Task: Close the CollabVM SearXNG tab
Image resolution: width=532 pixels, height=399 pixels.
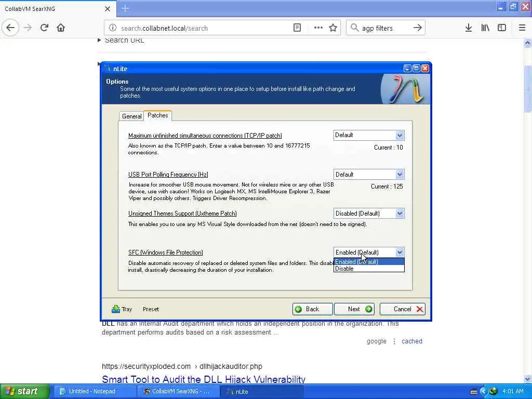Action: [107, 8]
